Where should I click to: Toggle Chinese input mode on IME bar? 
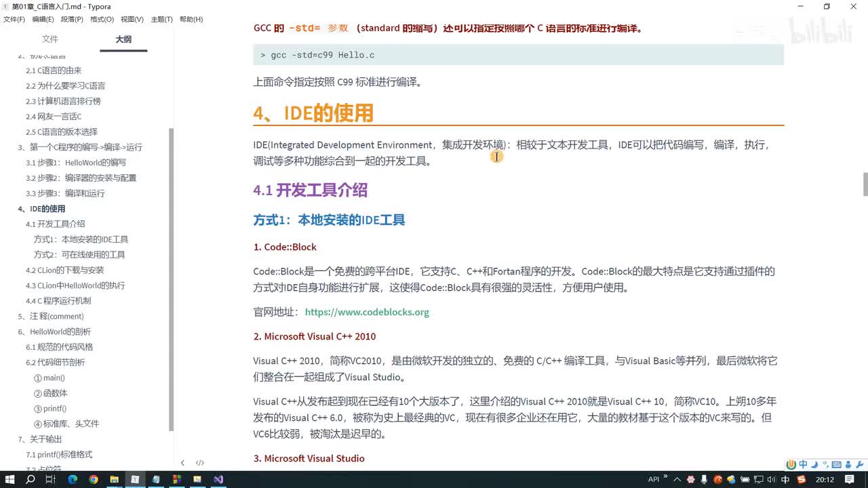pos(803,464)
